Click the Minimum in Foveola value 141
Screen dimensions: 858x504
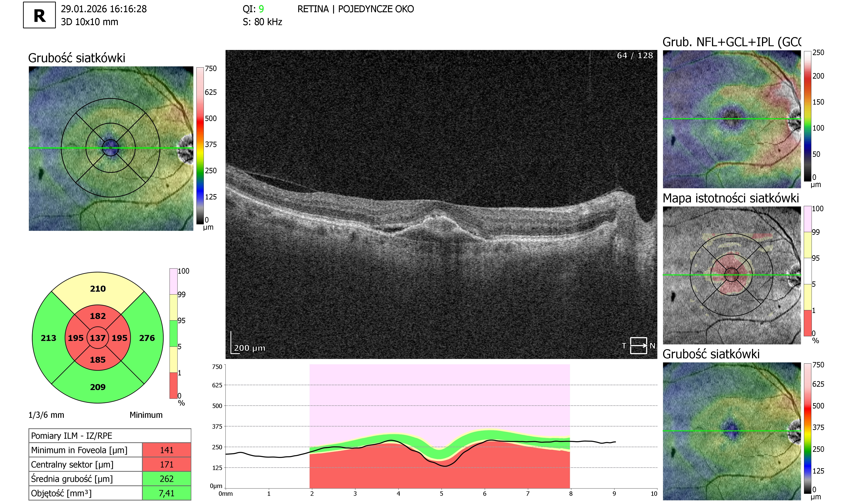click(166, 450)
